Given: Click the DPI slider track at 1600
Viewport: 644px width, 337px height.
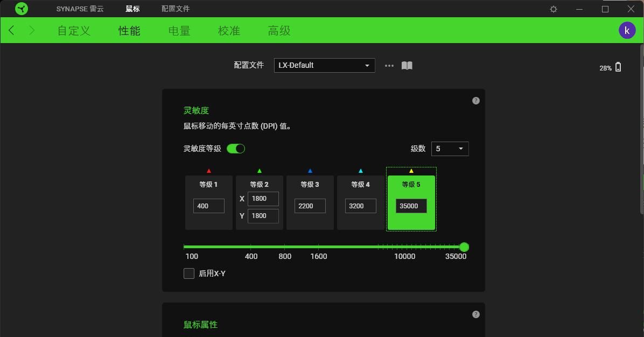Looking at the screenshot, I should (x=318, y=247).
